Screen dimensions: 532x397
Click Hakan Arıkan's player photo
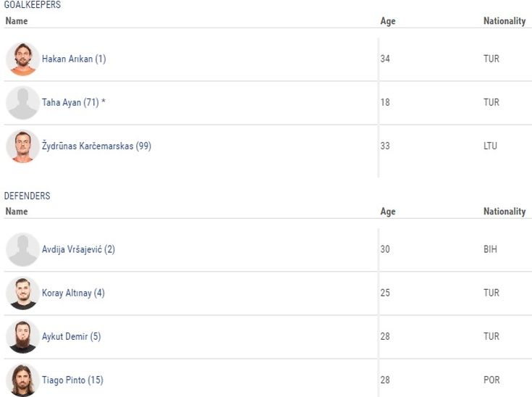coord(22,59)
